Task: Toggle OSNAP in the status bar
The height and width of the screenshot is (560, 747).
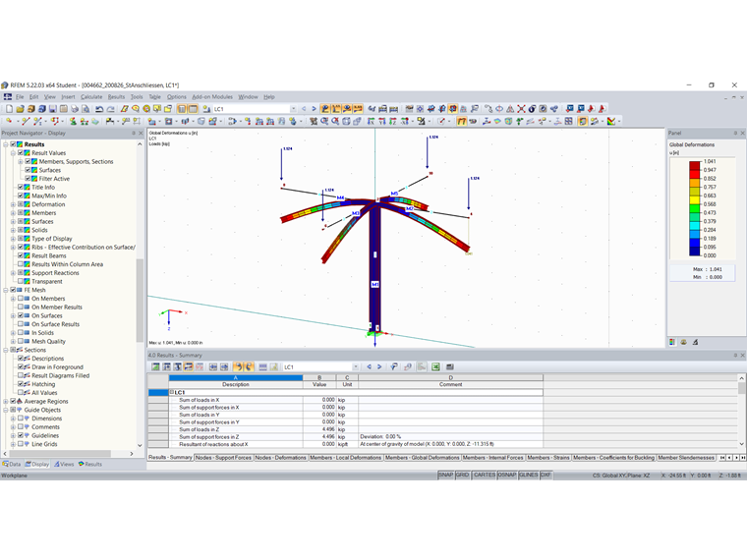Action: click(x=506, y=476)
